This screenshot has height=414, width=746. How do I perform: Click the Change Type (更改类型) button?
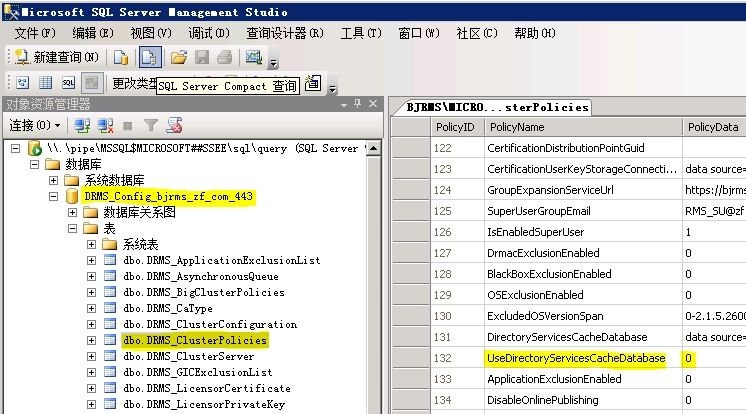tap(135, 83)
